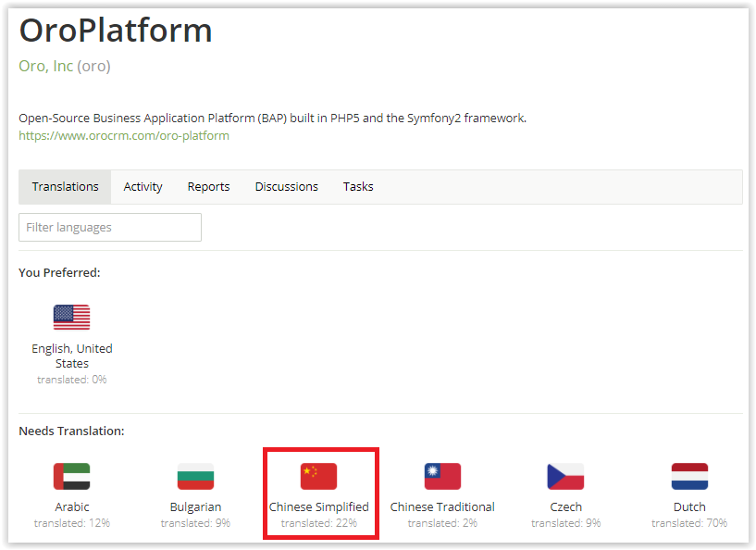Open English, United States language link
The image size is (756, 550).
tap(72, 356)
